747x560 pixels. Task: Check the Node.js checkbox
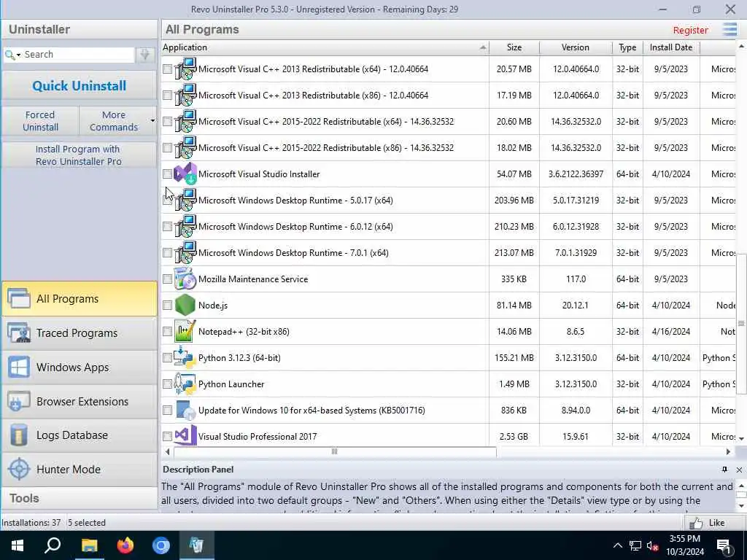167,306
